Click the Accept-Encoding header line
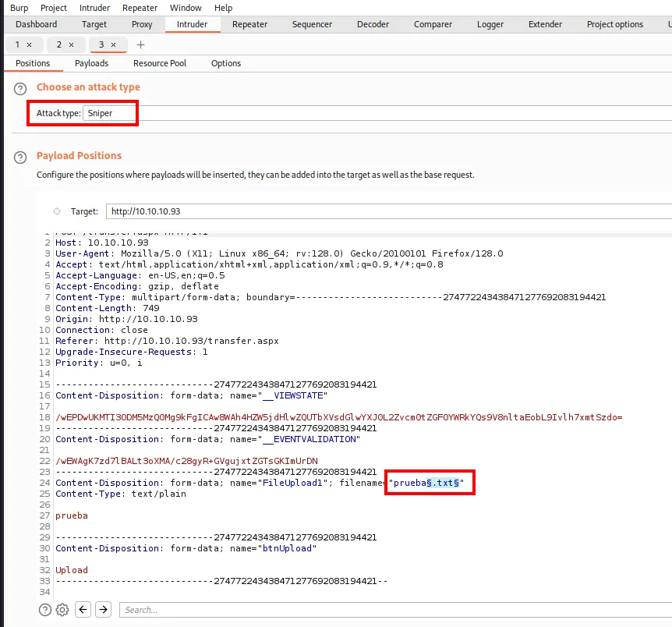 [x=137, y=286]
